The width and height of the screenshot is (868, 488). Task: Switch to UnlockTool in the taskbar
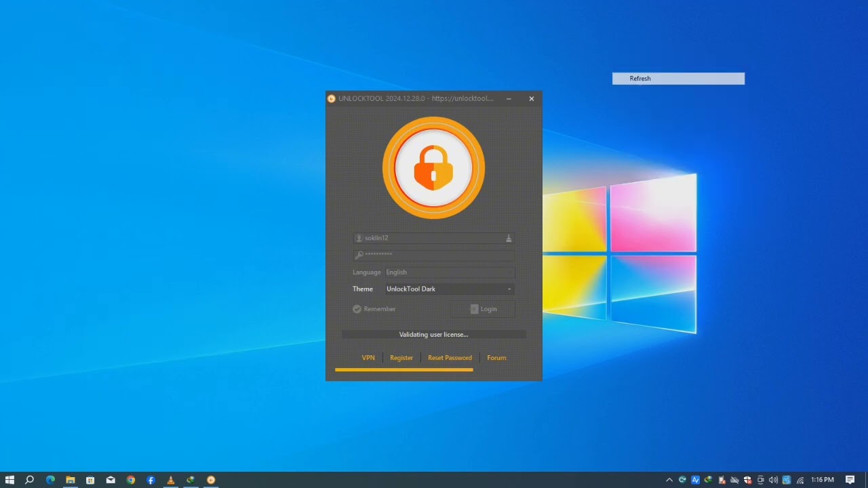pos(211,480)
